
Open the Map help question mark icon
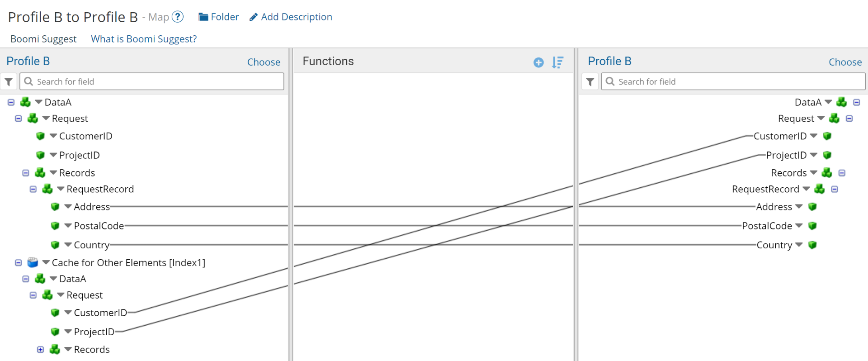point(178,16)
